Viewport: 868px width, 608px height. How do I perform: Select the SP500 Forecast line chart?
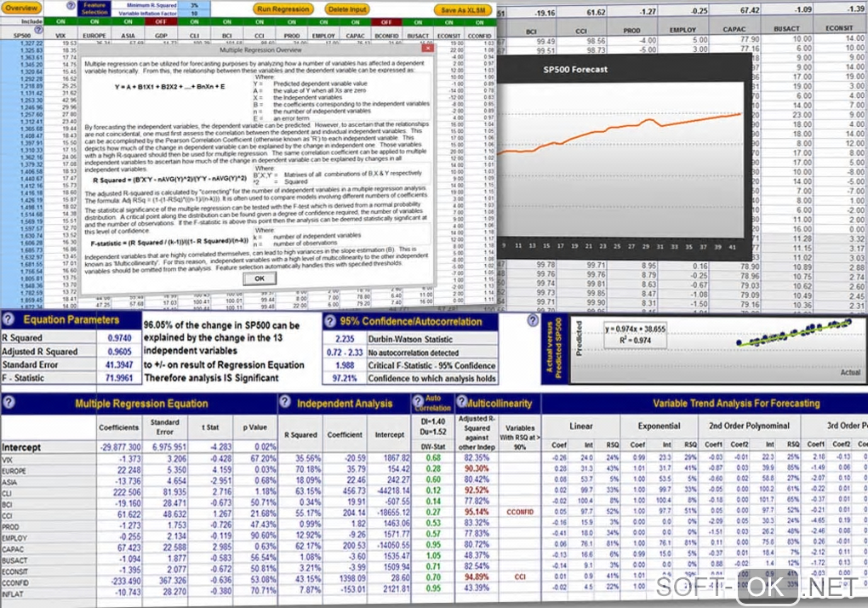pyautogui.click(x=625, y=159)
